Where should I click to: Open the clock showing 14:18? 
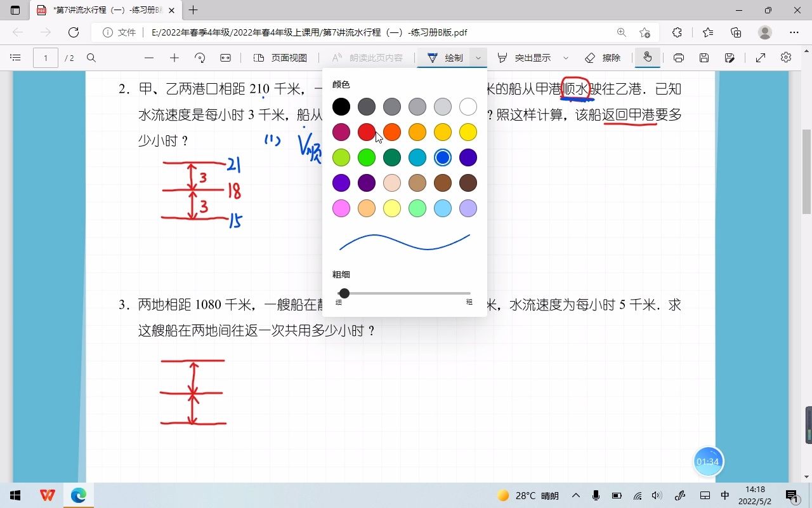click(x=755, y=495)
